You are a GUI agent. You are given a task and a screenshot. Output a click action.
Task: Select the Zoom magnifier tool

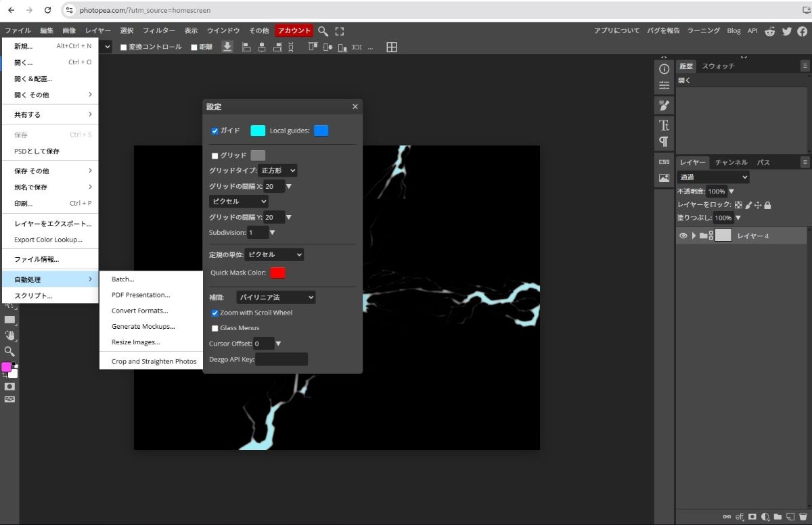[9, 351]
